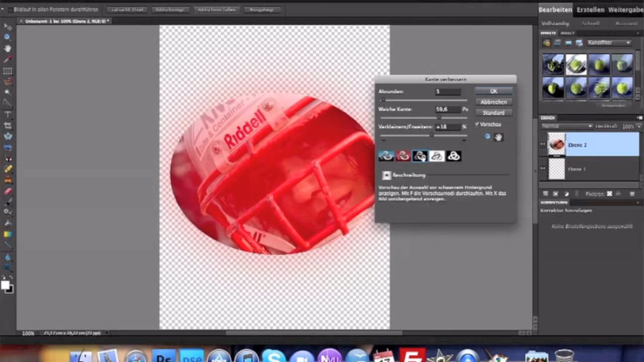The height and width of the screenshot is (362, 644).
Task: Click the Abbrechen button
Action: point(494,102)
